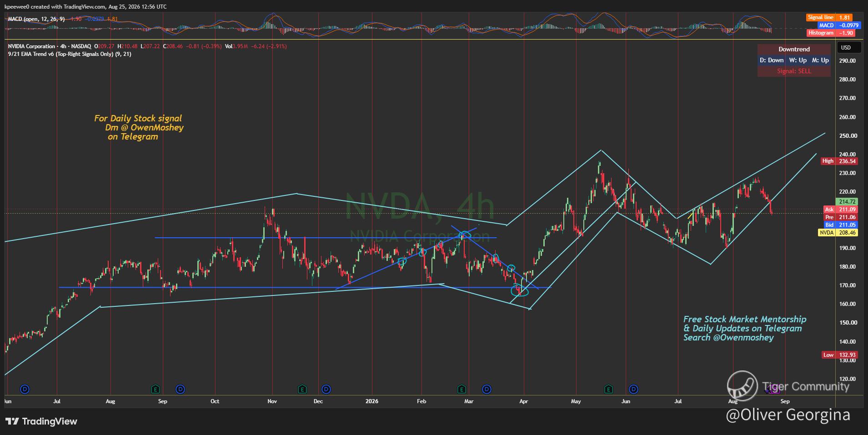Click the dividend marker in early June 2026
Screen dimensions: 868x435
coord(633,389)
